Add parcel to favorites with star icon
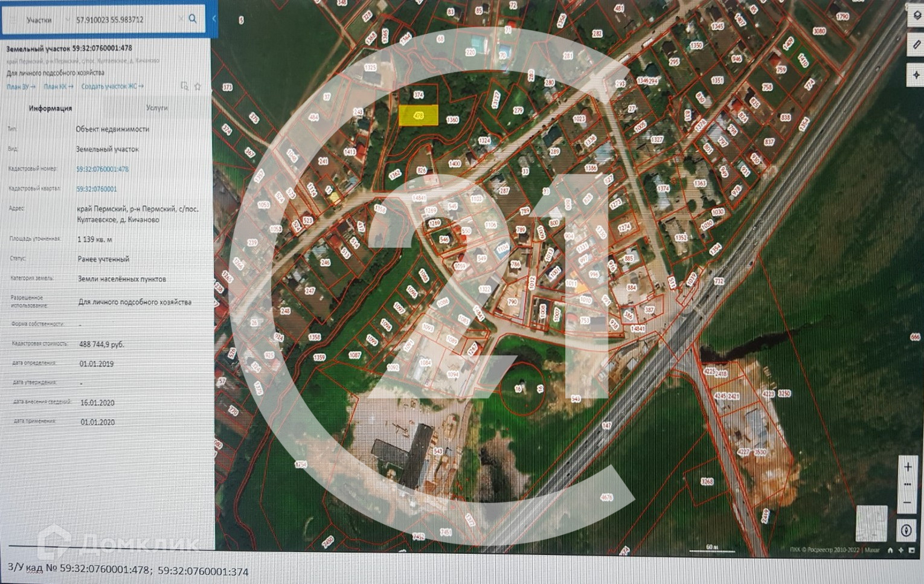 [x=197, y=86]
